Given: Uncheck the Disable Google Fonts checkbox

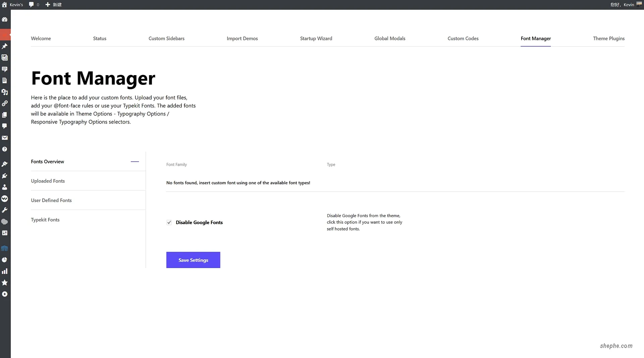Looking at the screenshot, I should click(169, 222).
